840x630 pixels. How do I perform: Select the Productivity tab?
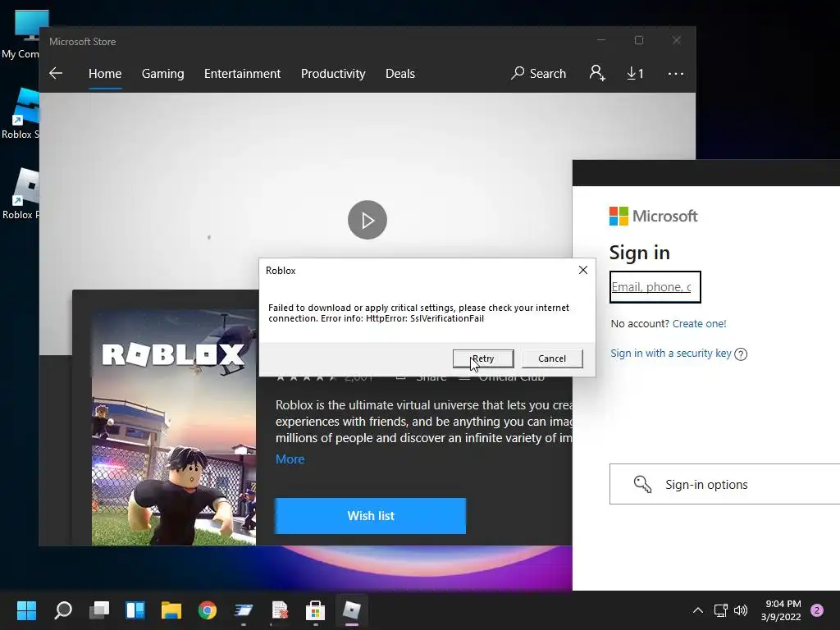point(333,73)
